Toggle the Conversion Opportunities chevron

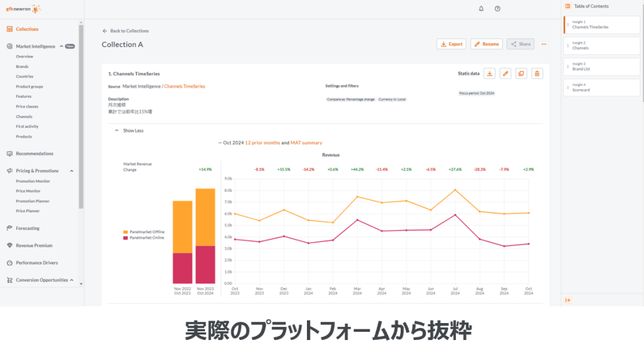pos(72,280)
